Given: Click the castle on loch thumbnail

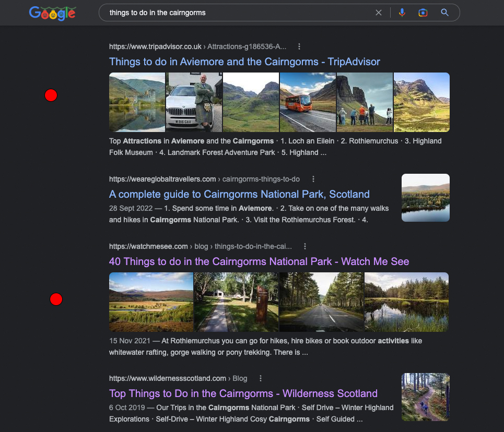Looking at the screenshot, I should pos(137,102).
